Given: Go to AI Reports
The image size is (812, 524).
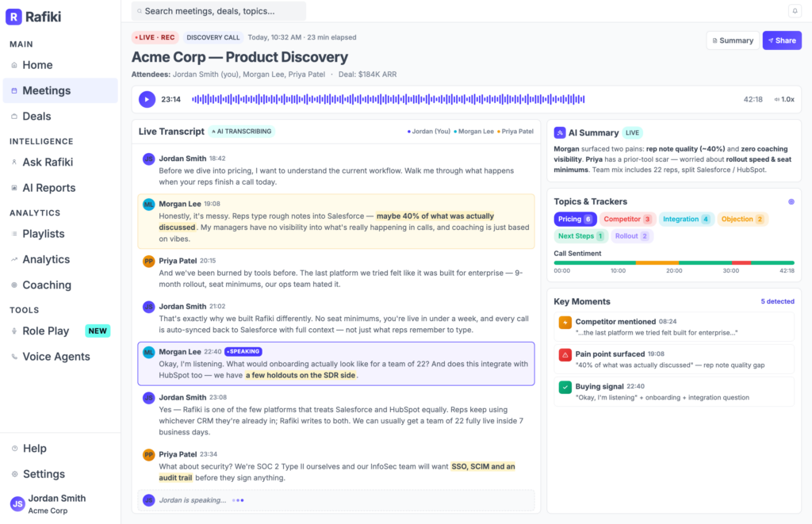Looking at the screenshot, I should click(60, 188).
